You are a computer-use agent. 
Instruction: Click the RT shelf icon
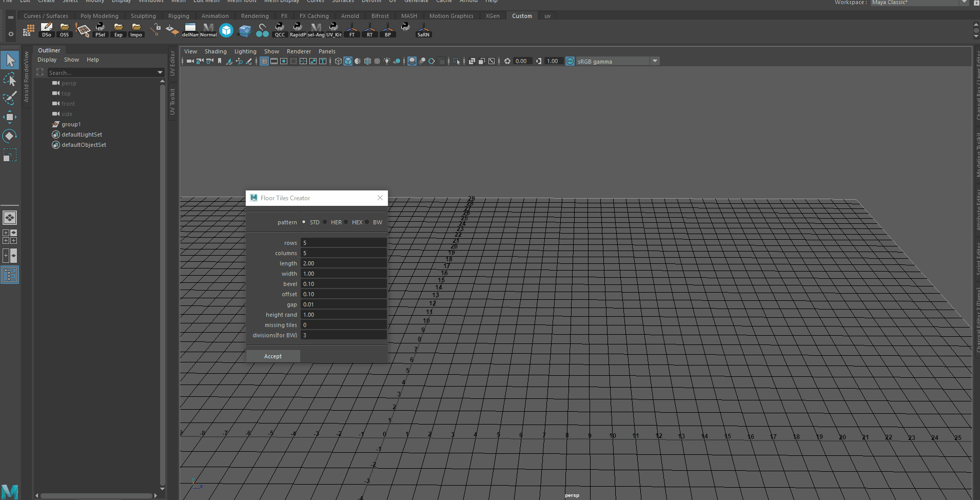pyautogui.click(x=370, y=30)
